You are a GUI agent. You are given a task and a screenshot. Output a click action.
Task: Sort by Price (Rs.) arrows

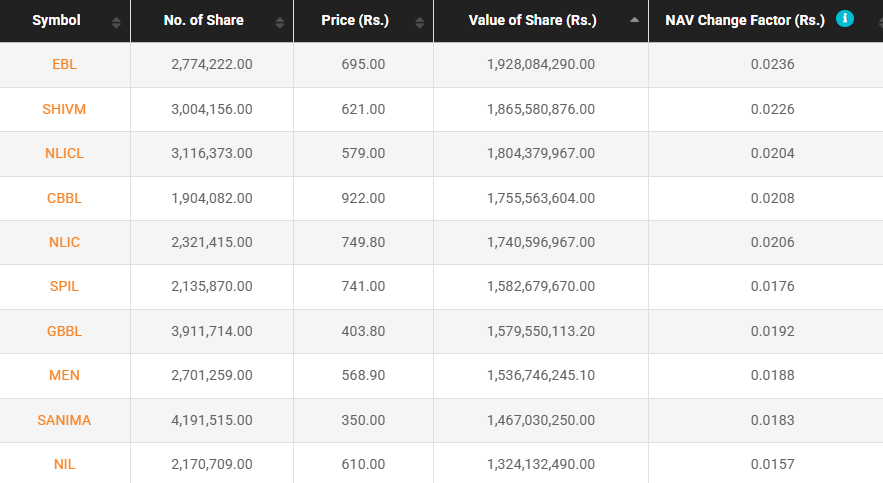click(x=419, y=23)
